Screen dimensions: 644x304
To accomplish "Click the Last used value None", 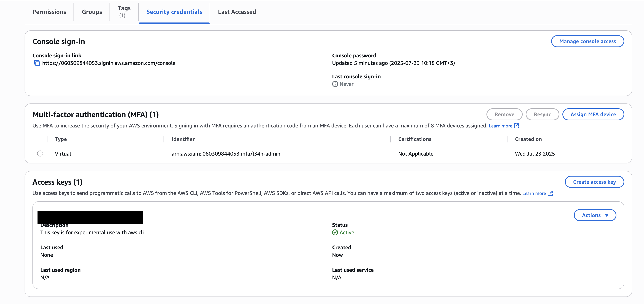I will (x=47, y=255).
